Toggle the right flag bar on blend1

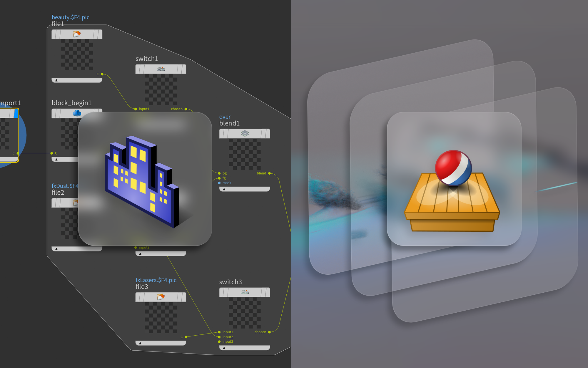click(x=267, y=133)
